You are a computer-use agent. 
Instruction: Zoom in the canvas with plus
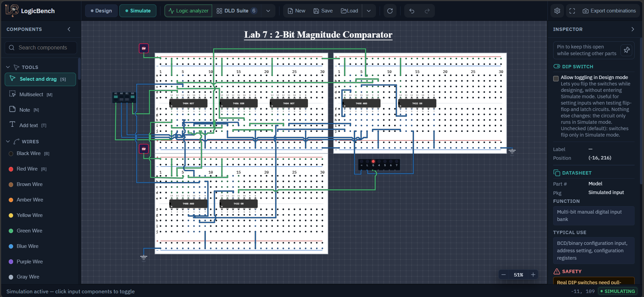click(x=533, y=275)
